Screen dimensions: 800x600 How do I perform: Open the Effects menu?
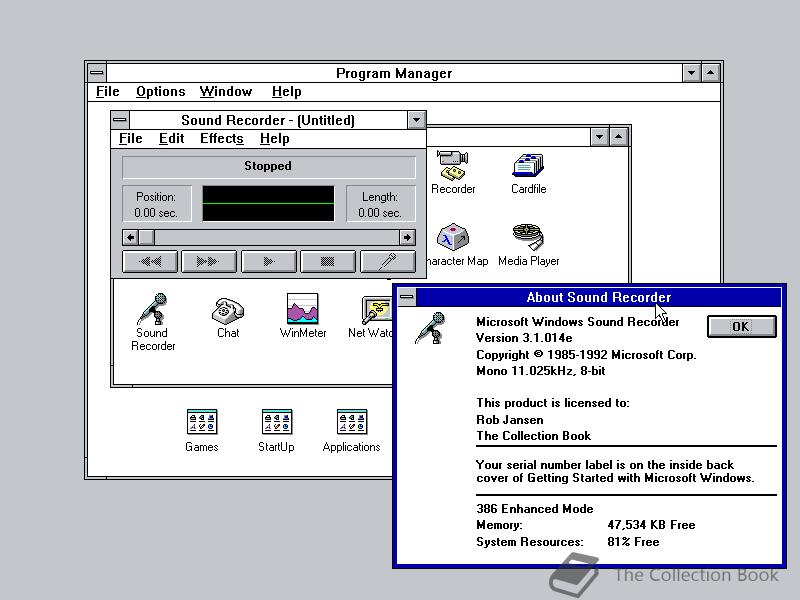pyautogui.click(x=221, y=139)
